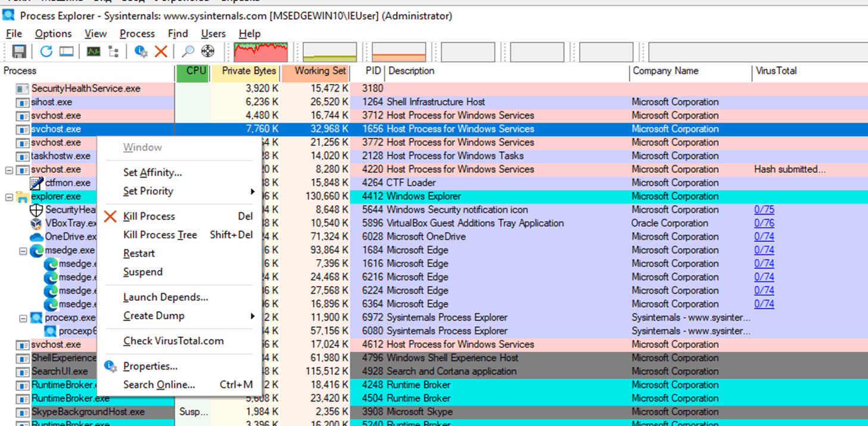
Task: Open the Find menu
Action: pos(178,34)
